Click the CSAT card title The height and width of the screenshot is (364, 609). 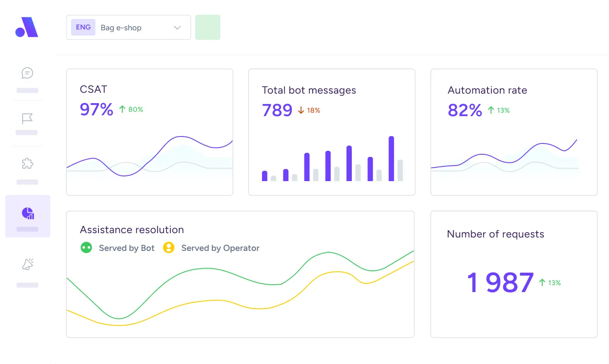coord(93,89)
